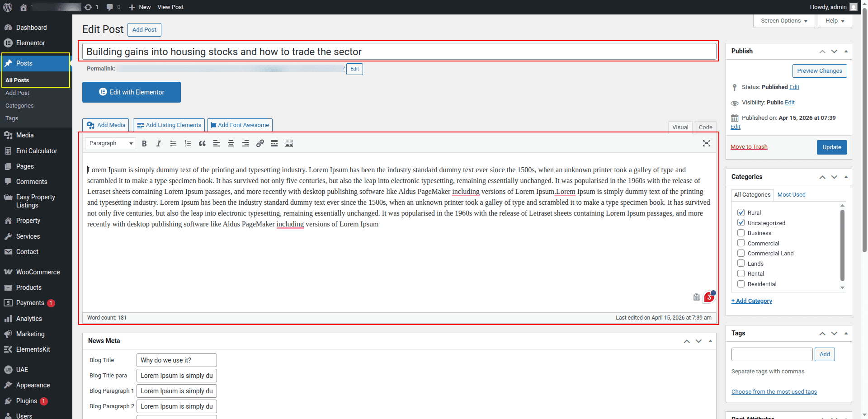Viewport: 868px width, 419px height.
Task: Uncheck the Rural category
Action: coord(741,212)
